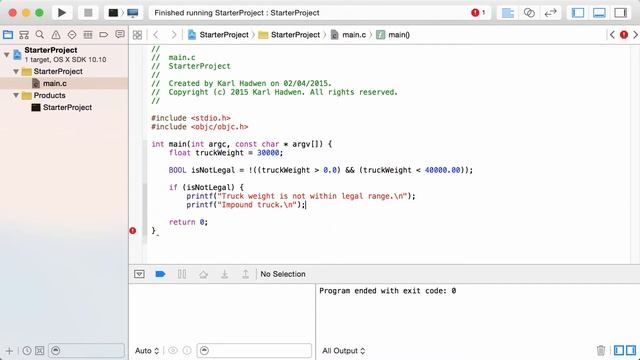Toggle the Navigator pane visibility
The width and height of the screenshot is (640, 360).
coord(578,13)
